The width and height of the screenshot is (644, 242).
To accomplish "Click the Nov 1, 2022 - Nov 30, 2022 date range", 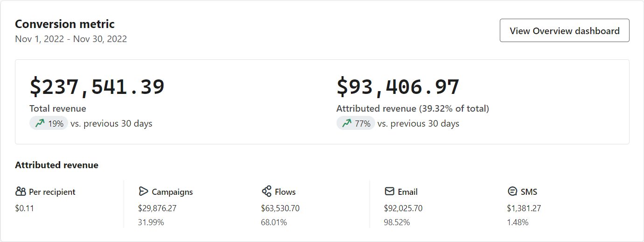I will point(71,39).
